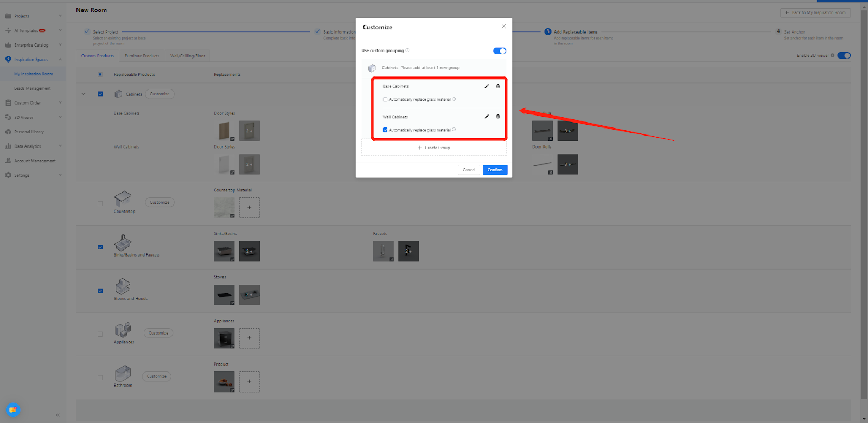The width and height of the screenshot is (868, 423).
Task: Open the chat support bubble icon
Action: pos(13,410)
